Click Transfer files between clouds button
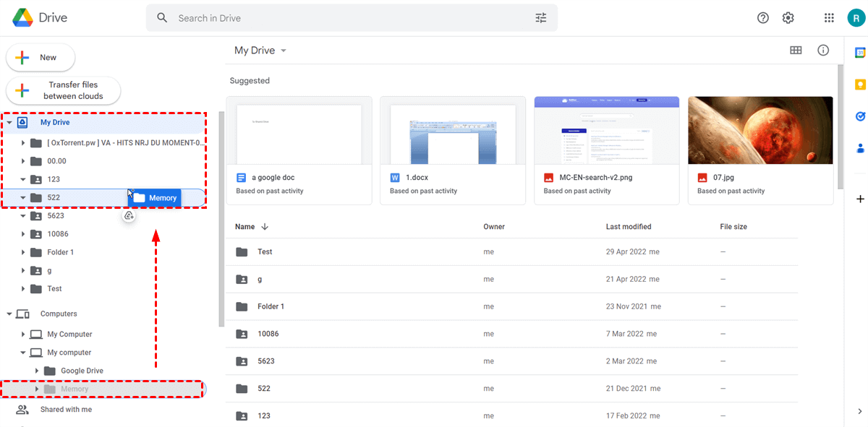Image resolution: width=868 pixels, height=427 pixels. 63,91
